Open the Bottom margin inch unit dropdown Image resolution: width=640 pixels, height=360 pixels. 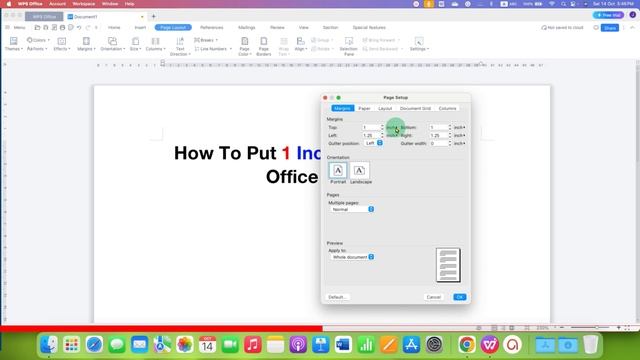point(460,127)
